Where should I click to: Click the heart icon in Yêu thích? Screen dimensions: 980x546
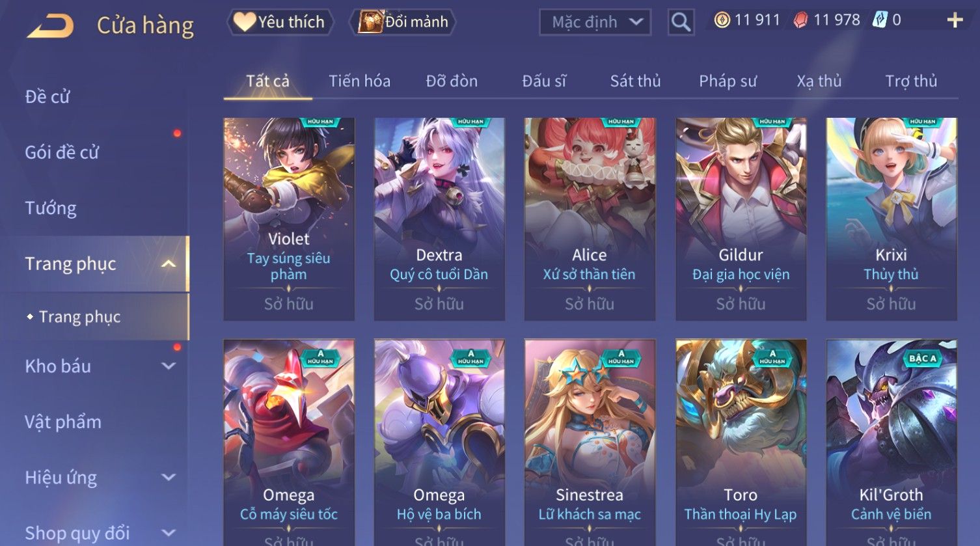[244, 21]
